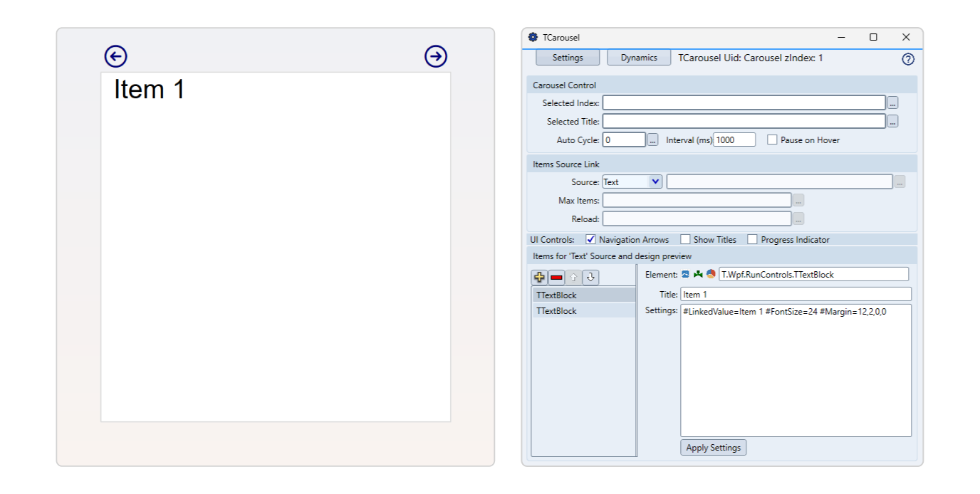Click the carousel next arrow icon
This screenshot has width=980, height=494.
(436, 56)
